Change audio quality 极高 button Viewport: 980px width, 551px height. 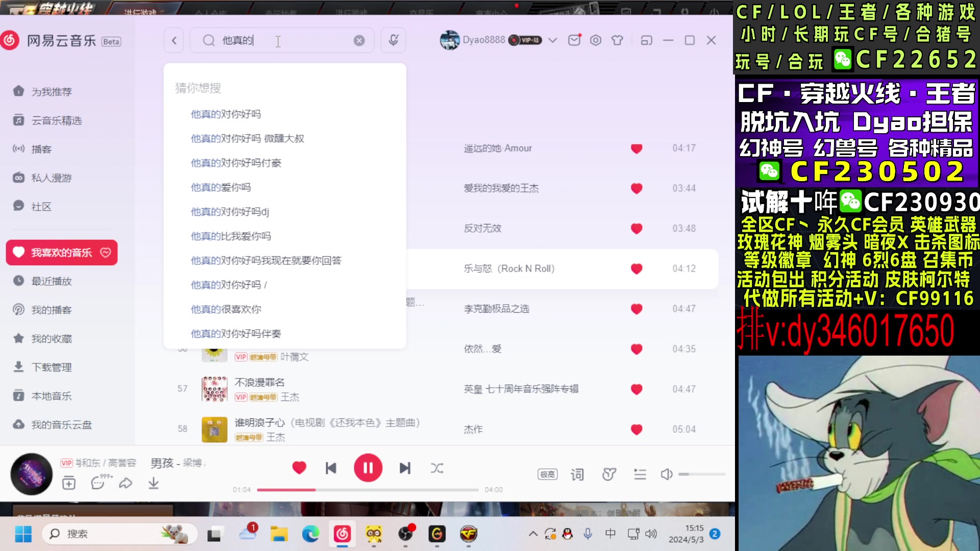(x=547, y=474)
